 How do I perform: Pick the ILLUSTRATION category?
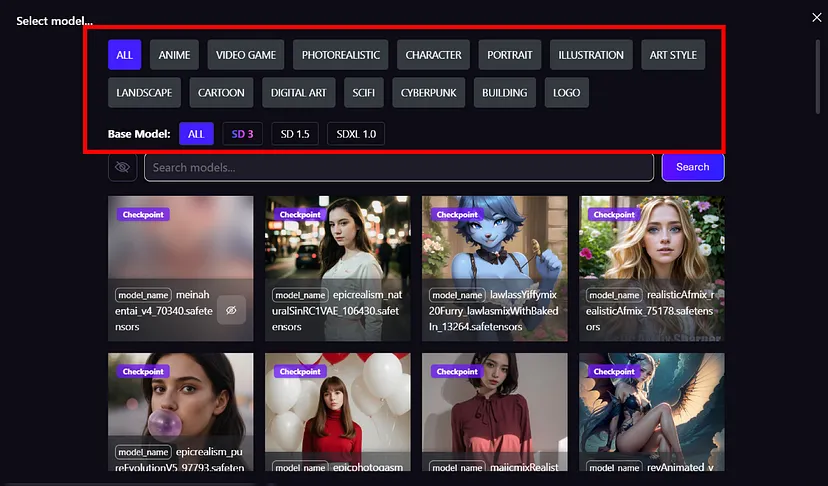click(x=591, y=55)
